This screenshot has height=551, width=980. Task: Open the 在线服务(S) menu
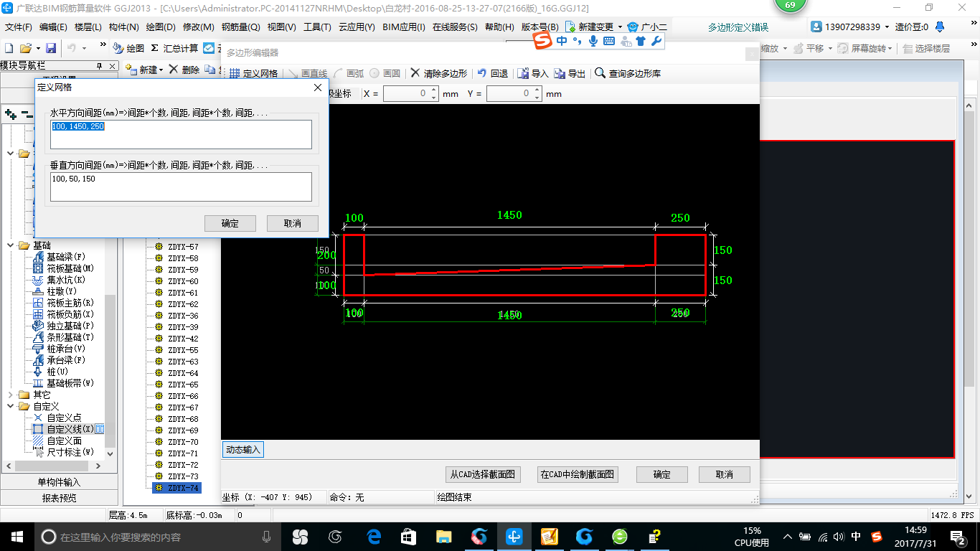tap(455, 27)
